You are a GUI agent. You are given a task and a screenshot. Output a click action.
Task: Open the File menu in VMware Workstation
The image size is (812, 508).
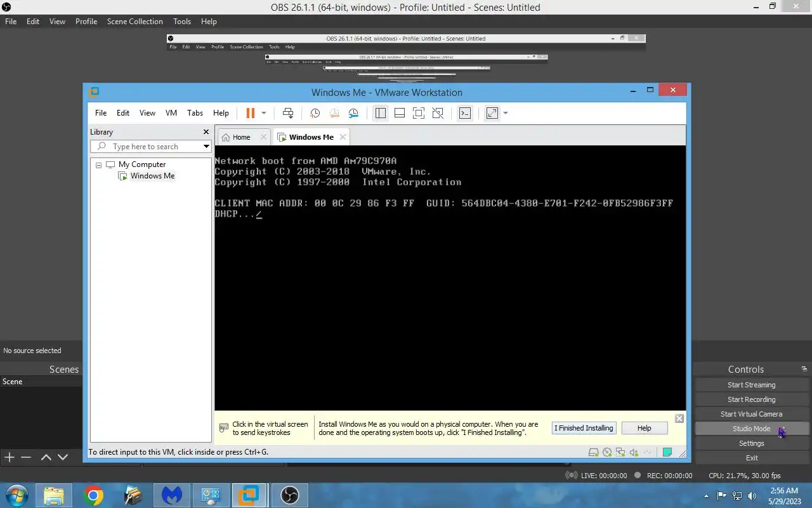click(101, 113)
